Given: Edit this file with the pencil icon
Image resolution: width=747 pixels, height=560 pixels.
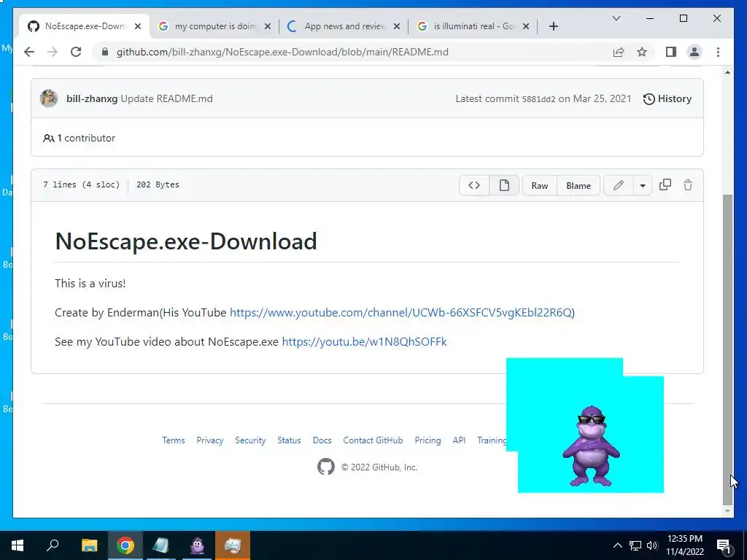Looking at the screenshot, I should pyautogui.click(x=619, y=185).
